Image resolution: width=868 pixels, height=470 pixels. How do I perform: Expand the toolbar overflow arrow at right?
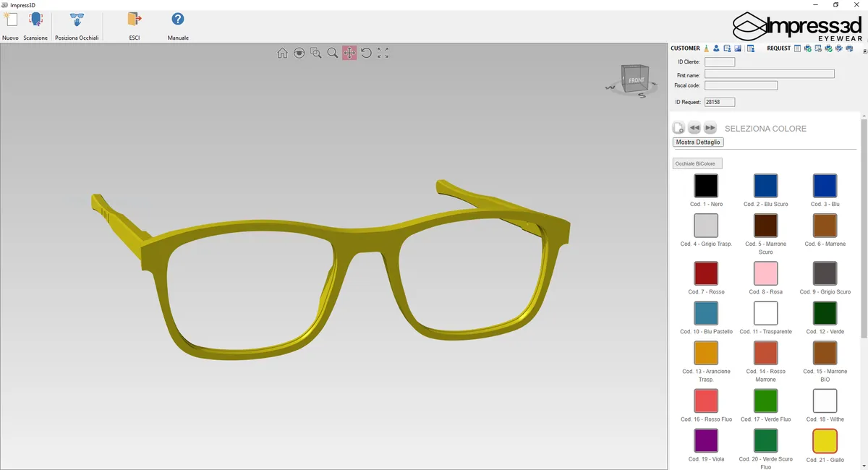click(864, 51)
